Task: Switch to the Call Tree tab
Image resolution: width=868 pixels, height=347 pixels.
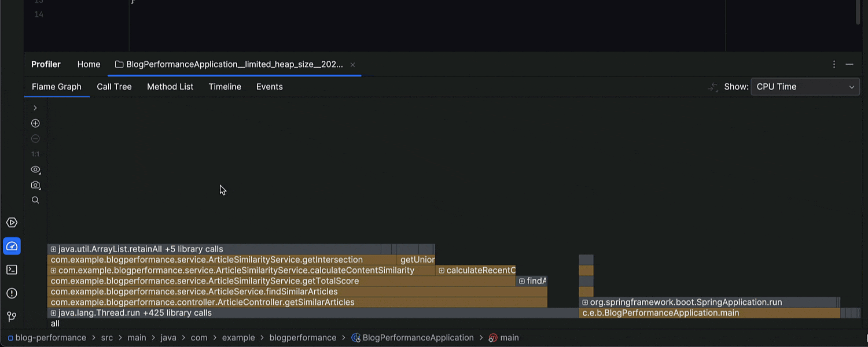Action: pos(114,87)
